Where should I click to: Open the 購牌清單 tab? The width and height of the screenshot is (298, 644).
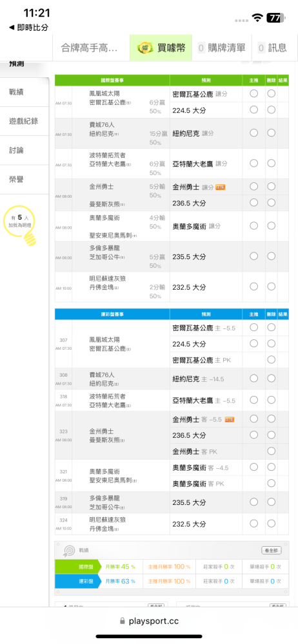(x=222, y=48)
